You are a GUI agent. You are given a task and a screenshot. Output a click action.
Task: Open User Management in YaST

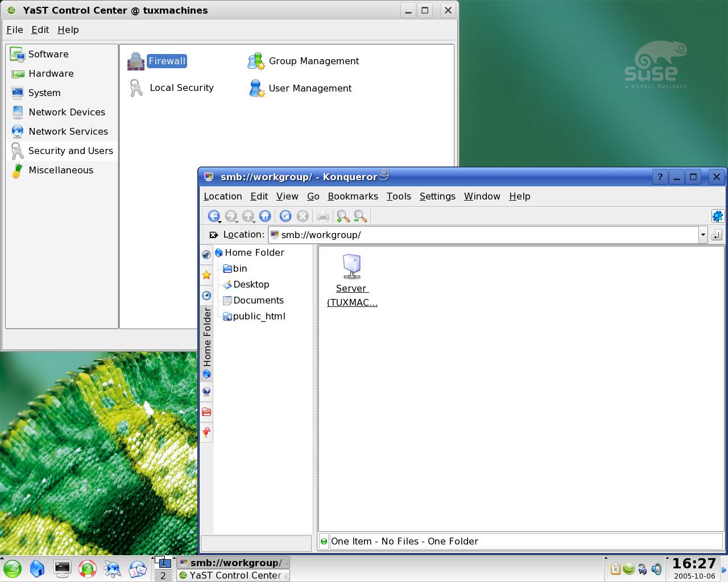(x=300, y=88)
